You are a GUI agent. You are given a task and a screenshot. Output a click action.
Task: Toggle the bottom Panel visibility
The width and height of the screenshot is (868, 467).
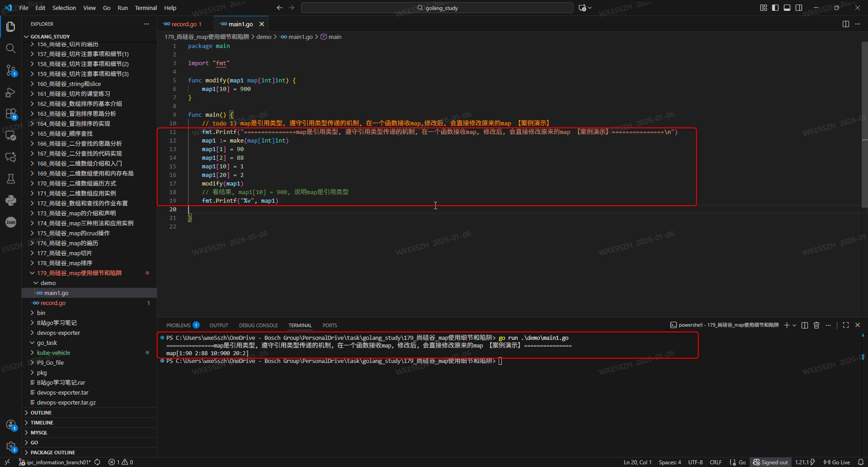(787, 8)
